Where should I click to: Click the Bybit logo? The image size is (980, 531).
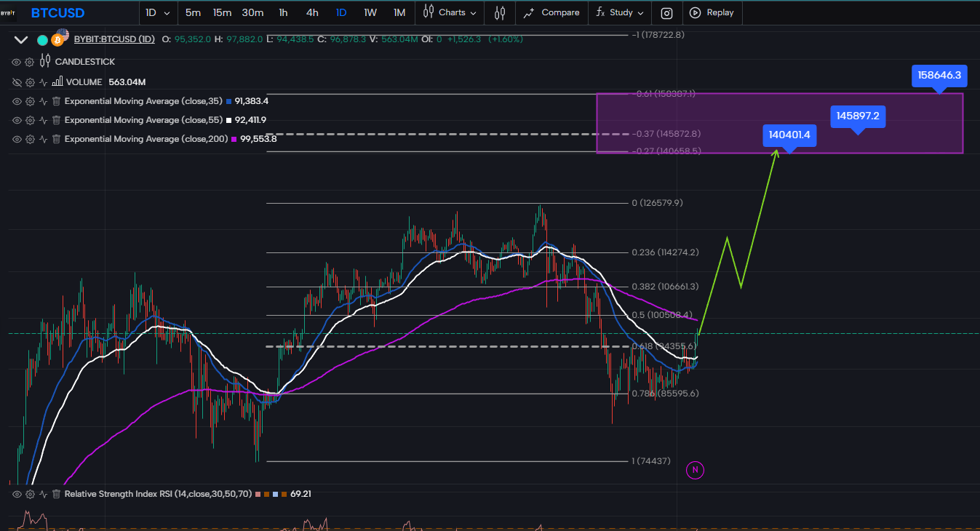pos(8,13)
